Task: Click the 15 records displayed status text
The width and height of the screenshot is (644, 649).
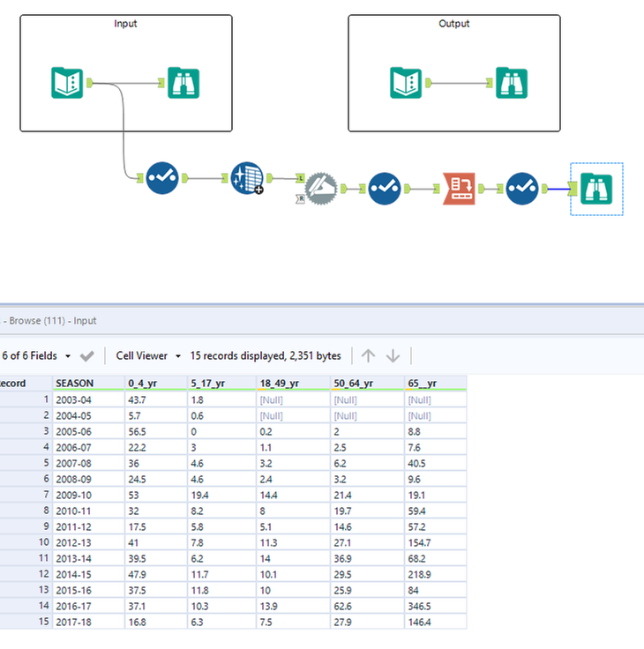Action: coord(266,356)
